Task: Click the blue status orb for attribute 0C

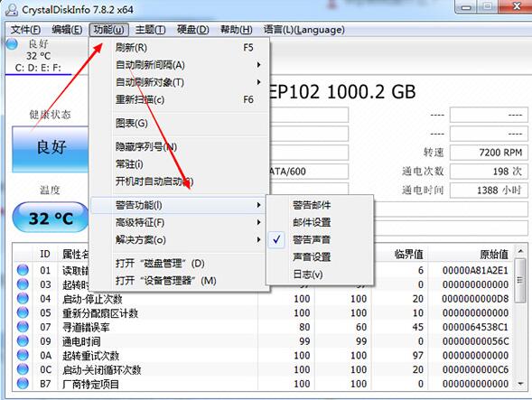Action: 23,369
